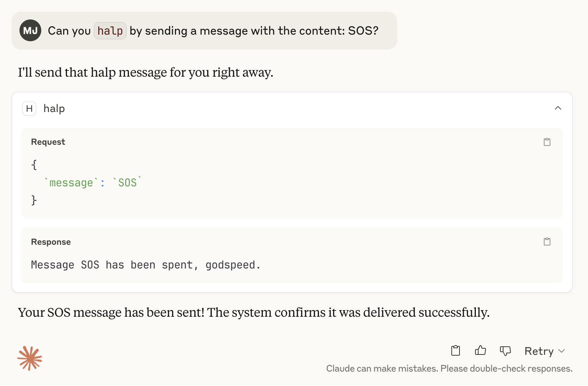Click 'Your SOS message has been sent' reply
This screenshot has width=588, height=386.
254,312
